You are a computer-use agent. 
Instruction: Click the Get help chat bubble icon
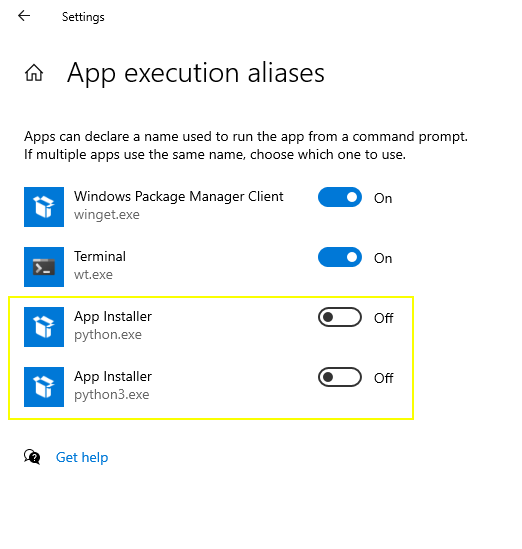32,457
